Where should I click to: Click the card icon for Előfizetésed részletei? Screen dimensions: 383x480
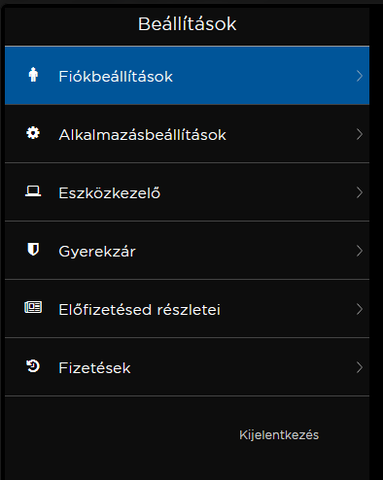(33, 307)
